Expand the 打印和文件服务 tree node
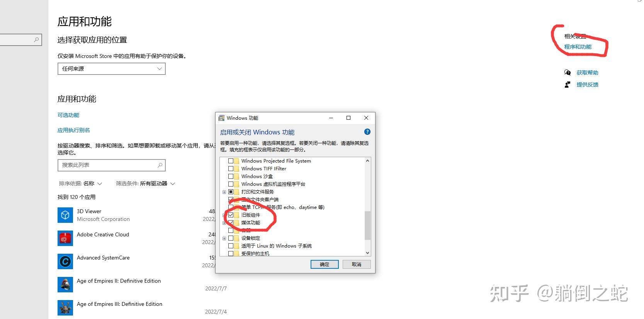The height and width of the screenshot is (319, 644). [x=224, y=192]
